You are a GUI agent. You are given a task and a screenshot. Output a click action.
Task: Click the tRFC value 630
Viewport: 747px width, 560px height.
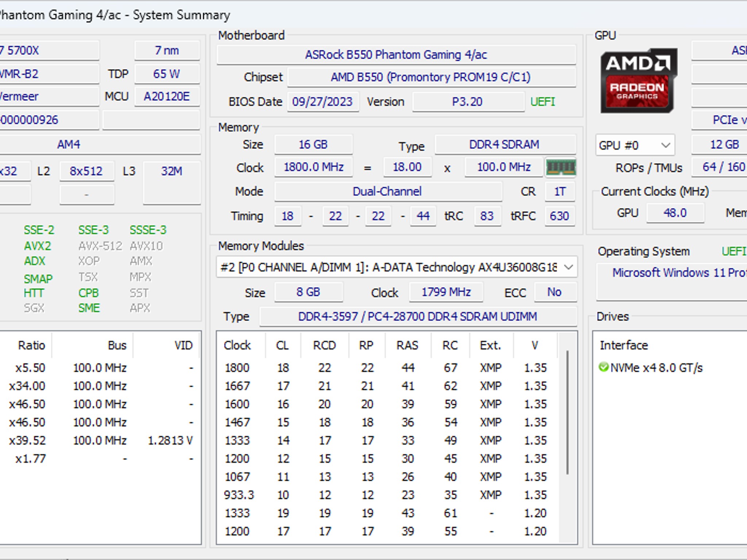coord(560,216)
